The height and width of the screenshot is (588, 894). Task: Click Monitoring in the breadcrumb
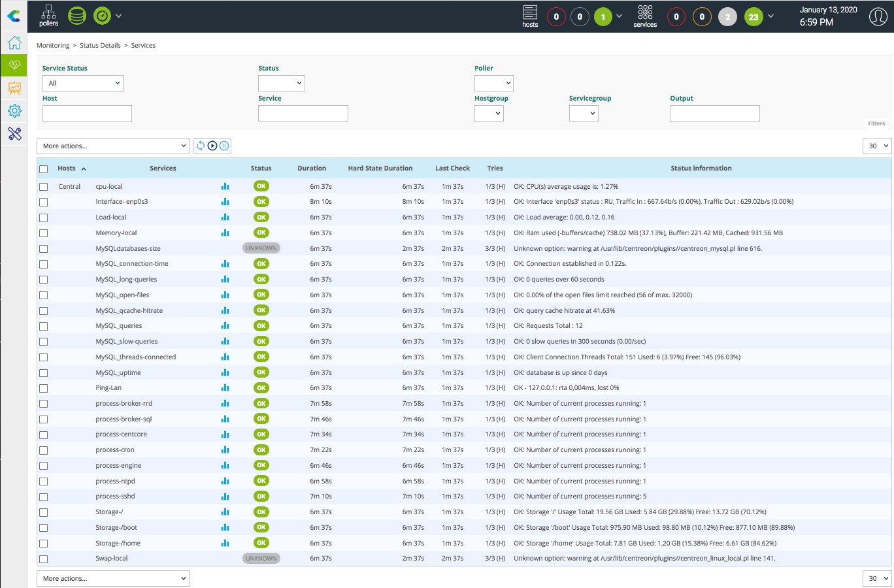click(x=53, y=46)
